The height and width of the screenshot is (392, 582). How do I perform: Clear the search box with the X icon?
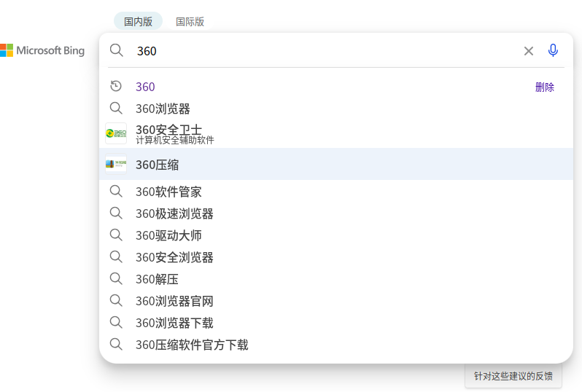point(529,51)
